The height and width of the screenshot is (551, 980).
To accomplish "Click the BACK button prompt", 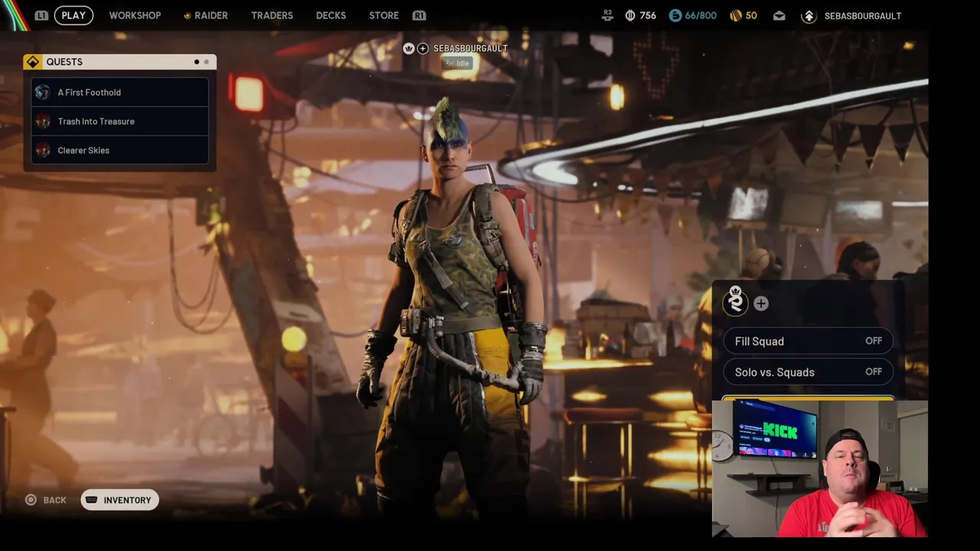I will [46, 500].
